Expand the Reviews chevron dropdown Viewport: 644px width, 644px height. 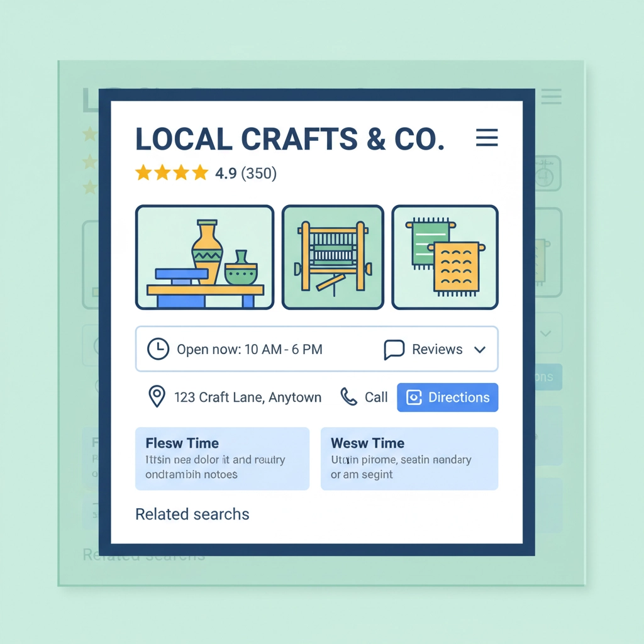[x=480, y=350]
